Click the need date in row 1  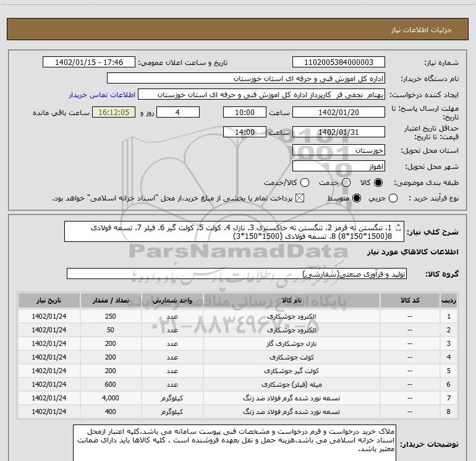(x=49, y=316)
